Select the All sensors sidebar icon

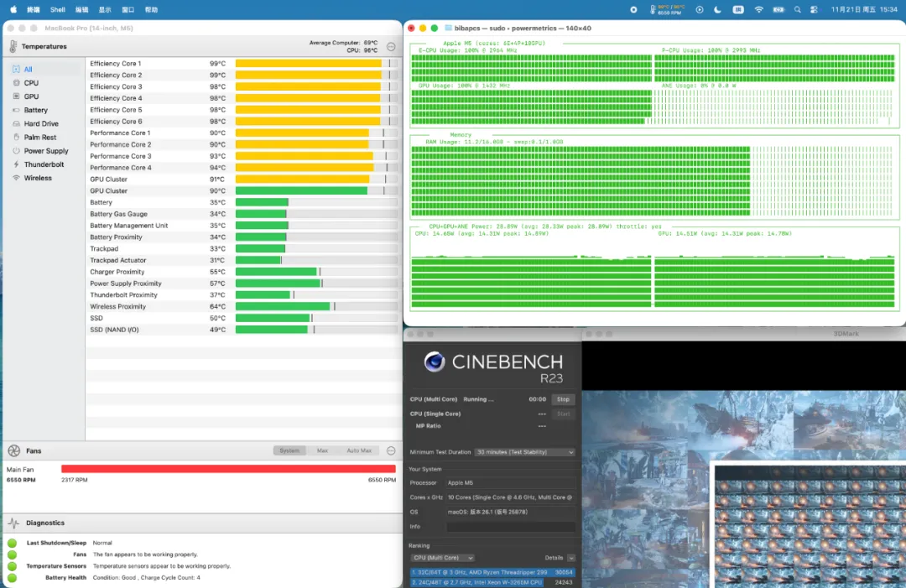(x=16, y=69)
